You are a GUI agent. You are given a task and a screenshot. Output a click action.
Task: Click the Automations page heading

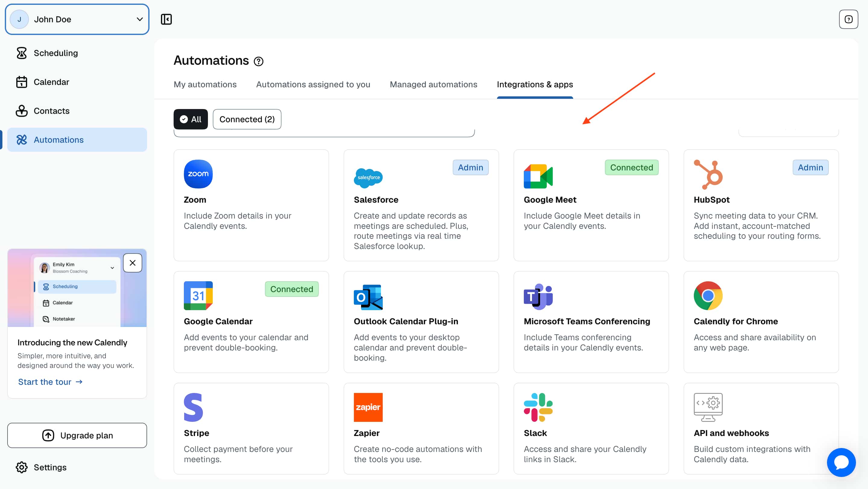211,61
